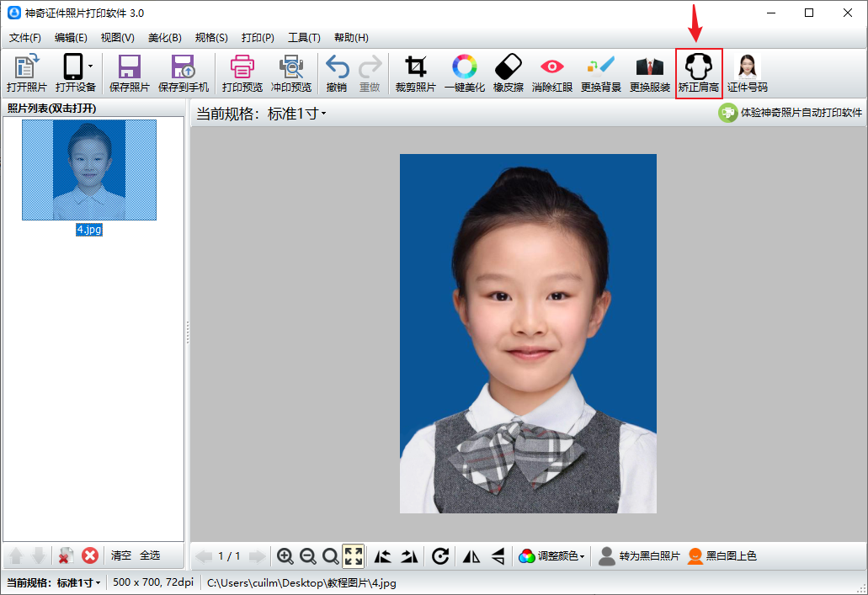Click the 黑白图上色 colorize button

722,555
